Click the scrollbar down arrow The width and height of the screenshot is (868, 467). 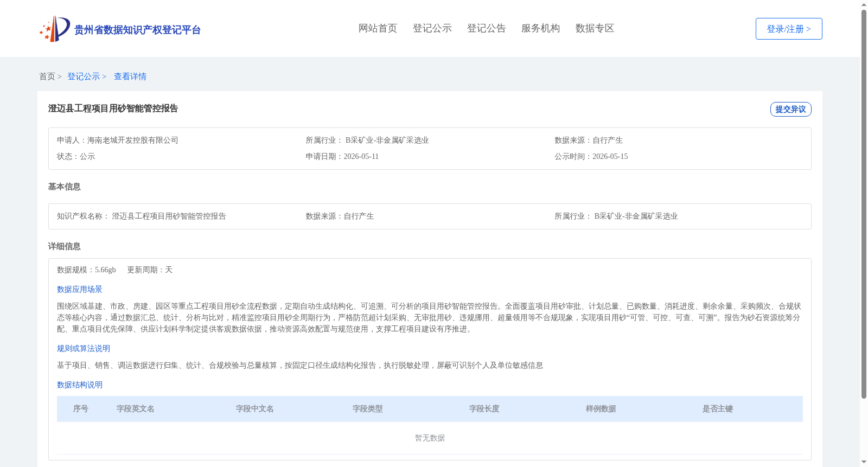(x=864, y=462)
